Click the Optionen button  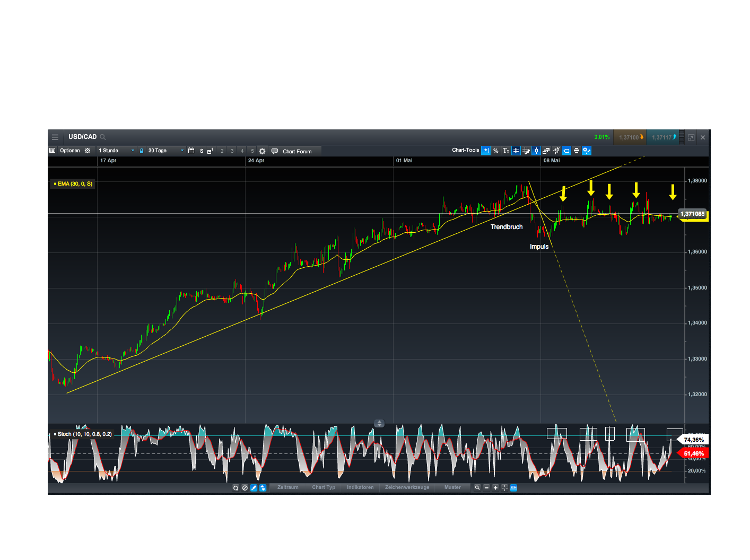pyautogui.click(x=71, y=151)
